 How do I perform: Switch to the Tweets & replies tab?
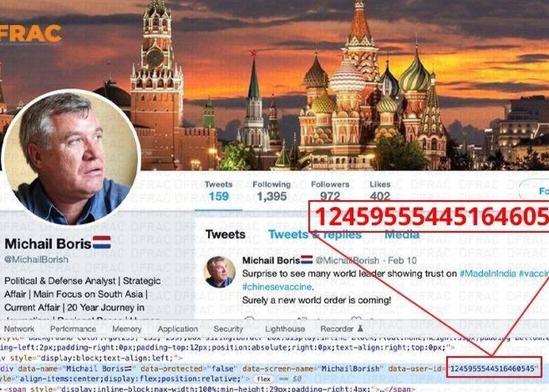point(315,234)
